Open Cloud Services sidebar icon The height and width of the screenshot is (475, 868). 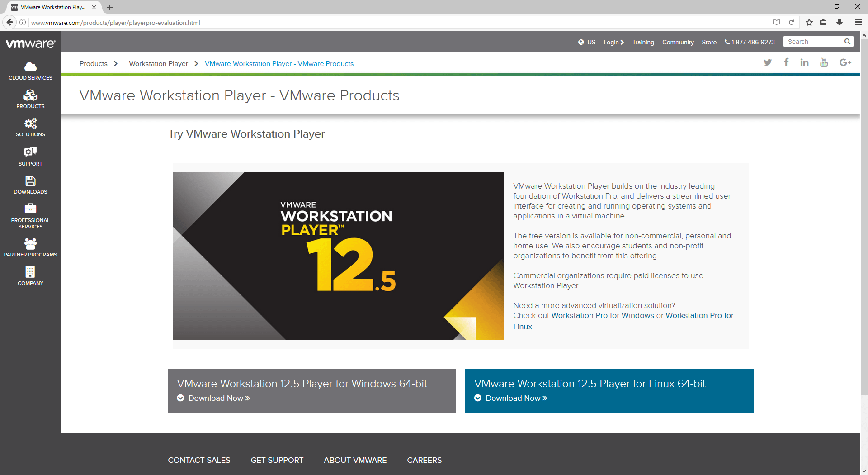coord(30,67)
